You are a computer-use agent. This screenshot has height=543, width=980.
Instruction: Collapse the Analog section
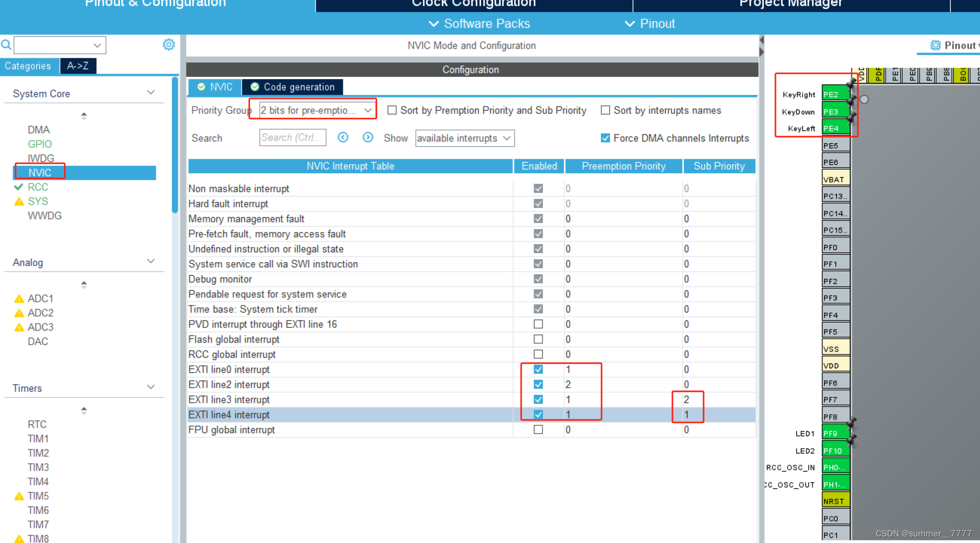(151, 262)
